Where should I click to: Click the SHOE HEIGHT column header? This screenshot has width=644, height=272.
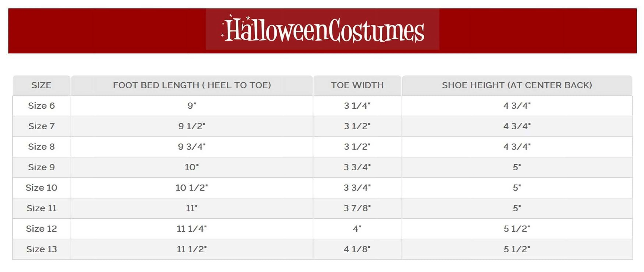pos(517,85)
